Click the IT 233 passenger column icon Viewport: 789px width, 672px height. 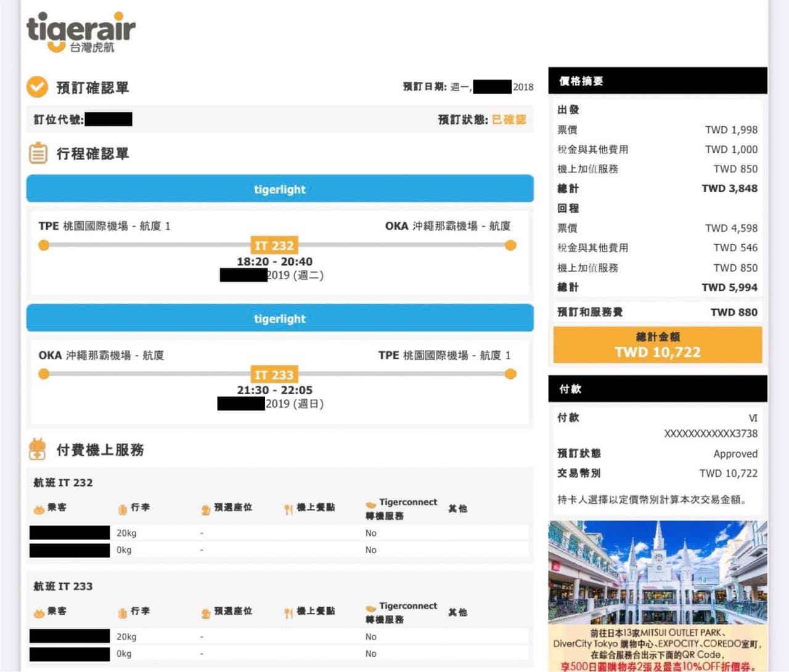[39, 613]
